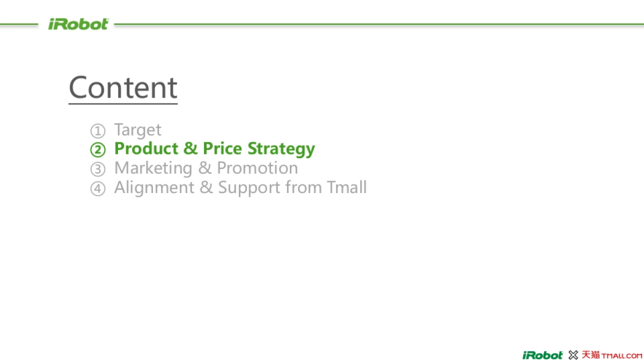This screenshot has width=644, height=362.
Task: Click the circled number four bullet
Action: tap(97, 188)
